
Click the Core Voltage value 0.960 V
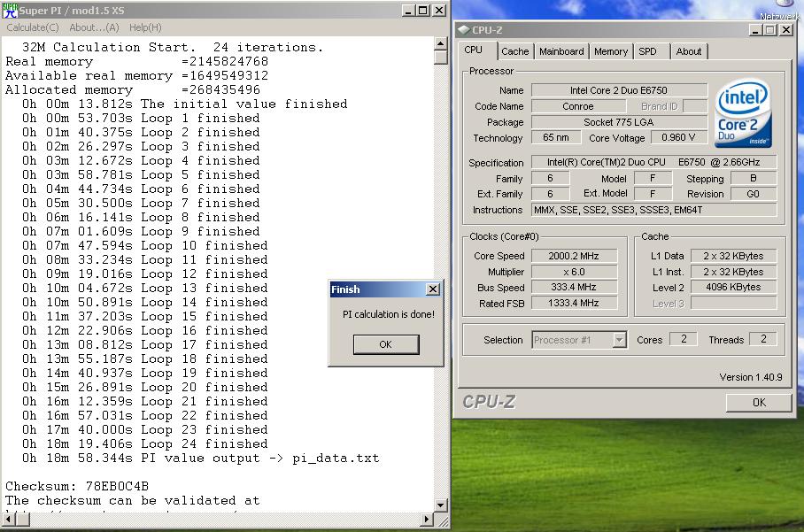pos(678,137)
